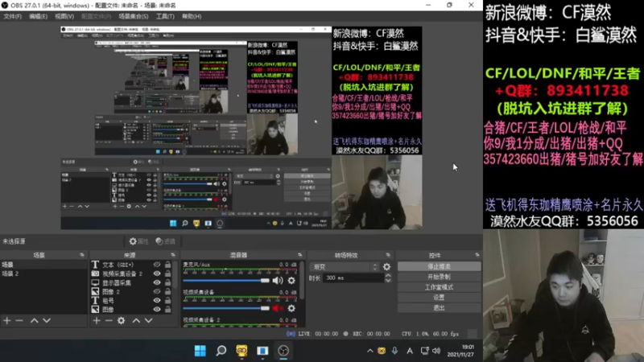644x362 pixels.
Task: Open Windows taskbar search
Action: pos(221,351)
